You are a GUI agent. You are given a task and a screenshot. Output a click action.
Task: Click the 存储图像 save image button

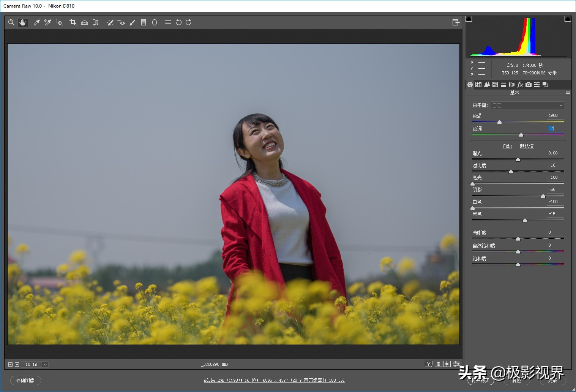25,380
